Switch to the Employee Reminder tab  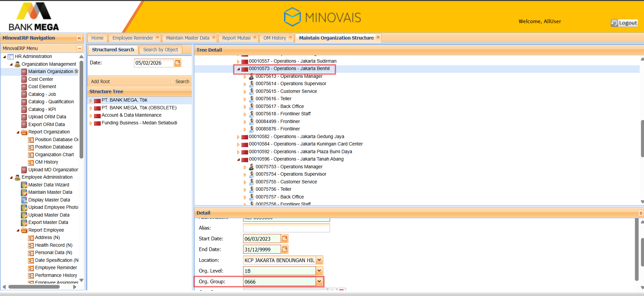pyautogui.click(x=133, y=38)
